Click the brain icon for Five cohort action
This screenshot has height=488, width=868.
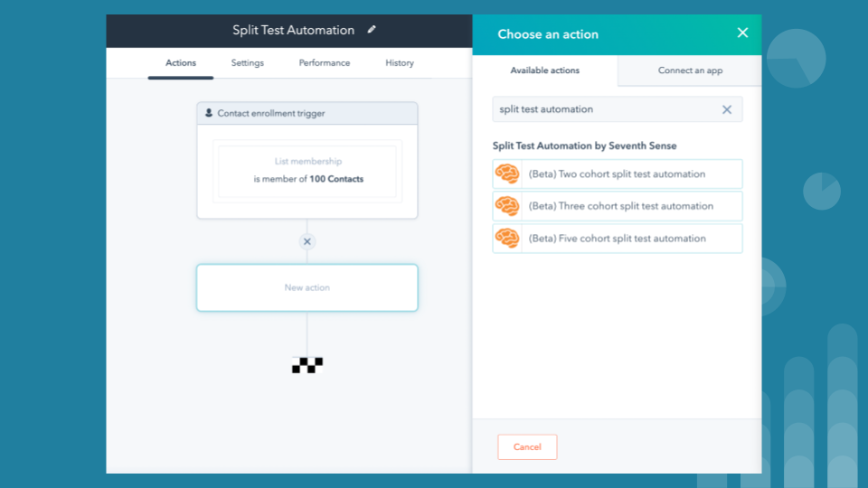507,239
